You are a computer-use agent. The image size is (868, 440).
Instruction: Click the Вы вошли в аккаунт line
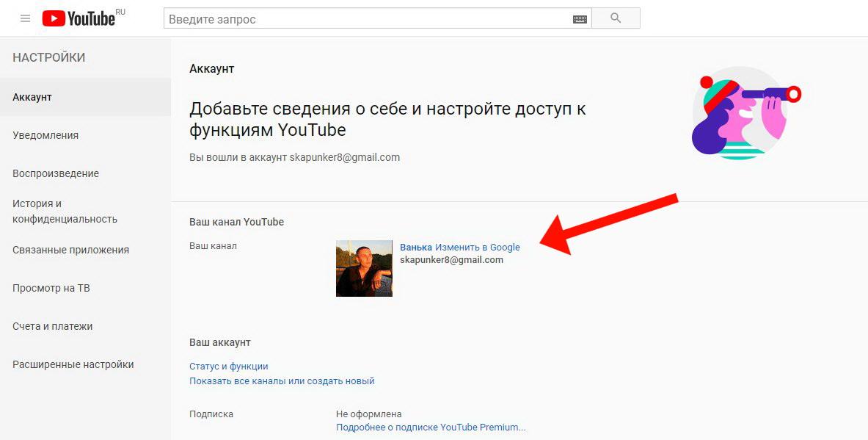point(294,157)
